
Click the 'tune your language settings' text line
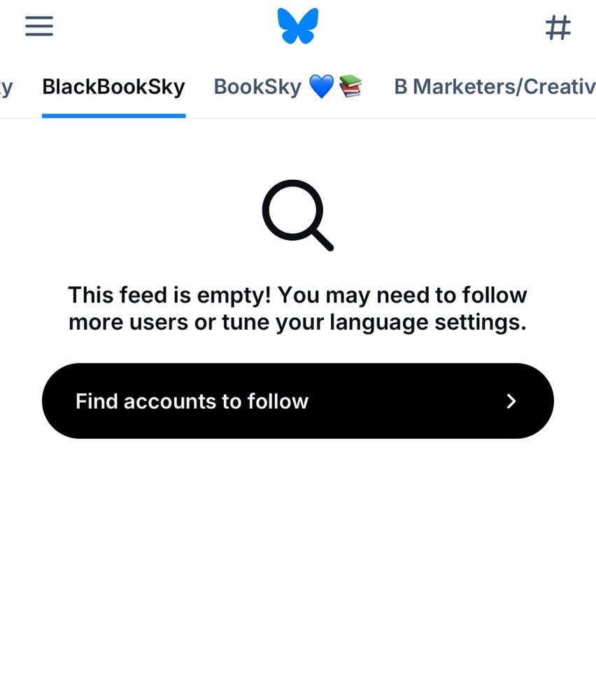[374, 322]
